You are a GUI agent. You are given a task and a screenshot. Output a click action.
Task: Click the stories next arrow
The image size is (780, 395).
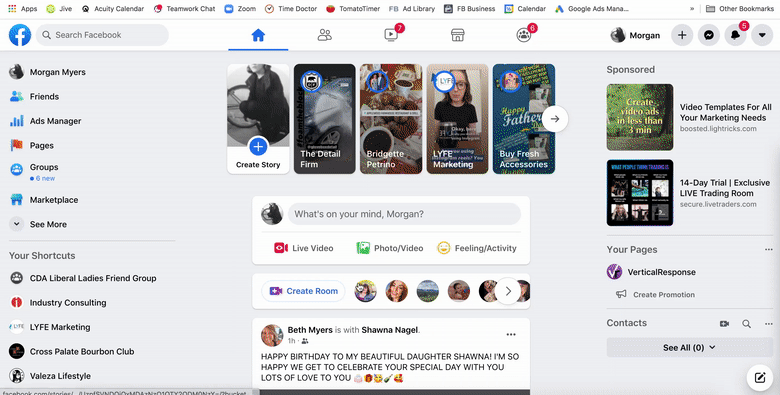(x=555, y=119)
